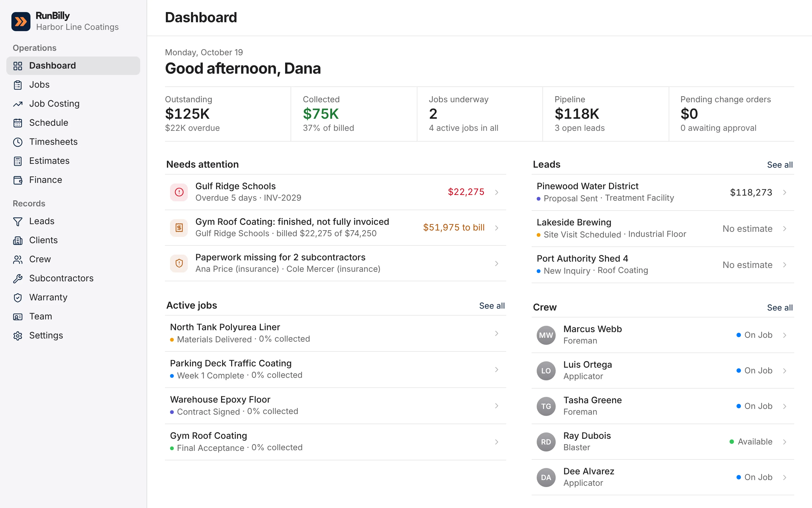
Task: Click the Schedule calendar icon
Action: 18,123
